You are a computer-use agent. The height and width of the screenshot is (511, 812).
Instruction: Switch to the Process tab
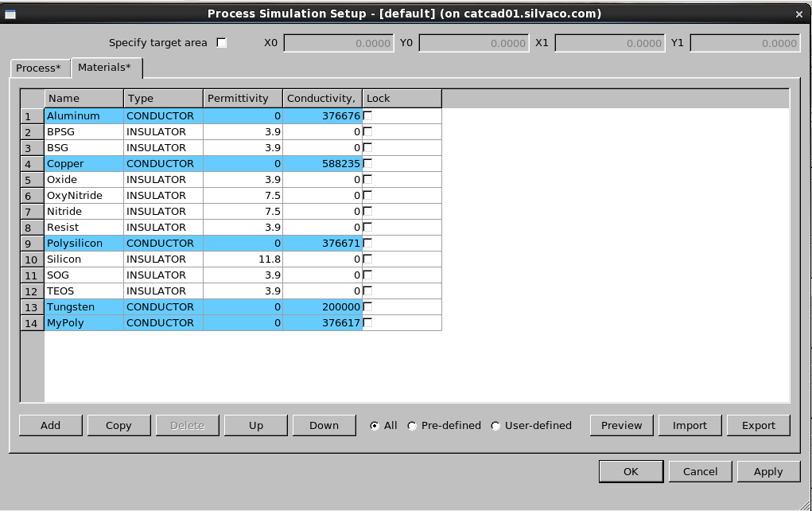point(39,68)
